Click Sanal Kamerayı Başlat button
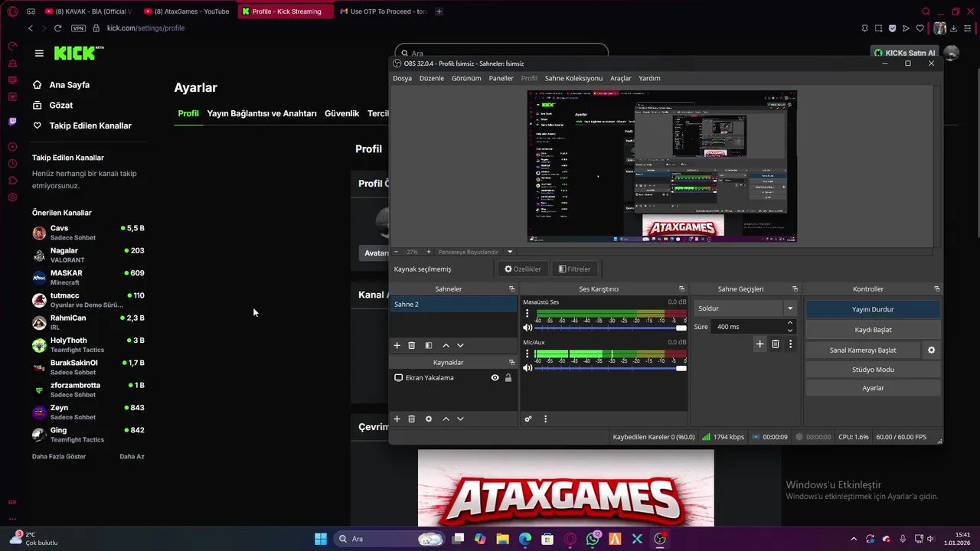 [x=863, y=350]
